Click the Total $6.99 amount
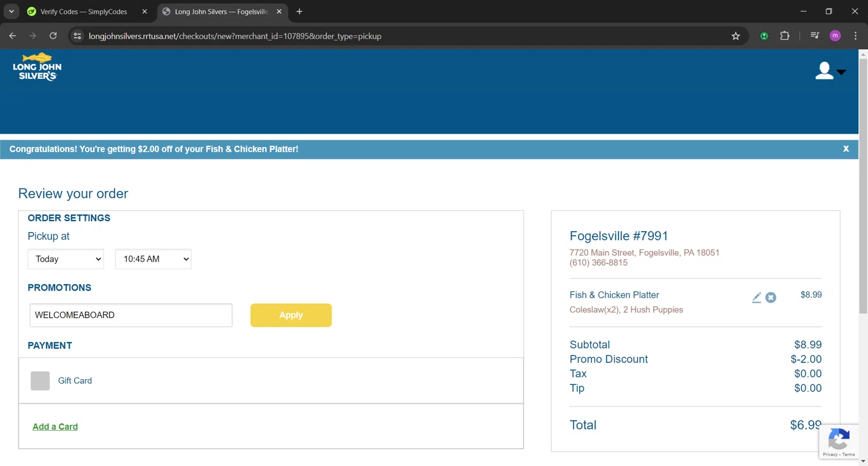 806,425
